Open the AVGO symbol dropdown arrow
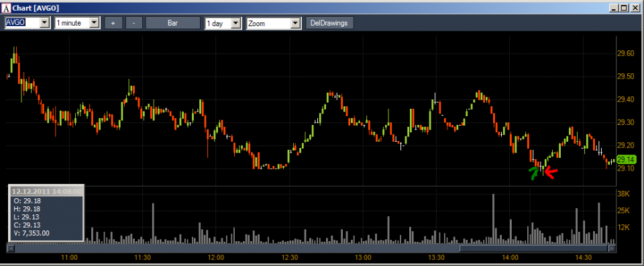The image size is (644, 266). [x=44, y=24]
